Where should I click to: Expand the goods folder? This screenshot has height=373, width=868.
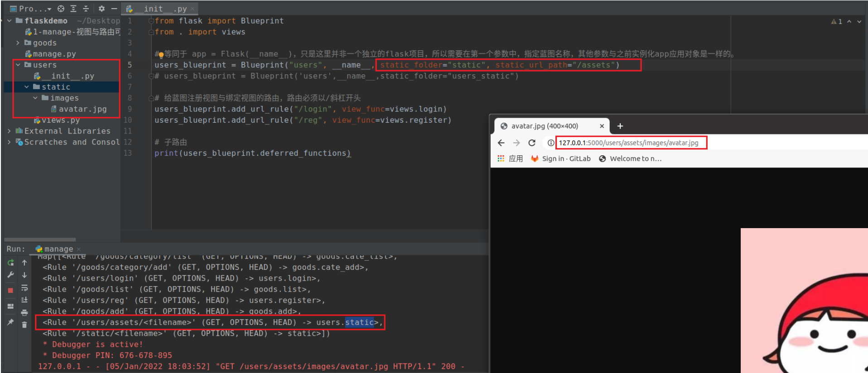click(18, 43)
